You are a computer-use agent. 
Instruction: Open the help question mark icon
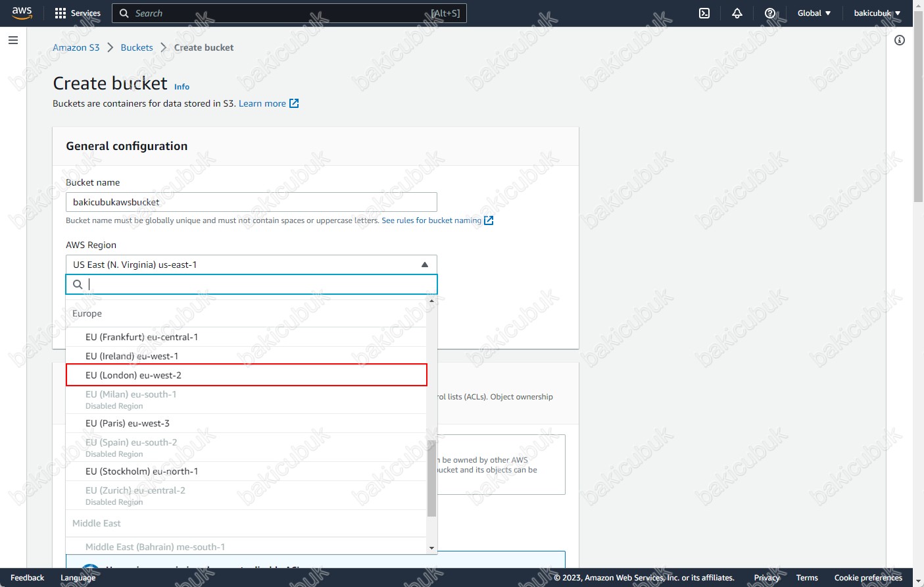click(x=770, y=13)
